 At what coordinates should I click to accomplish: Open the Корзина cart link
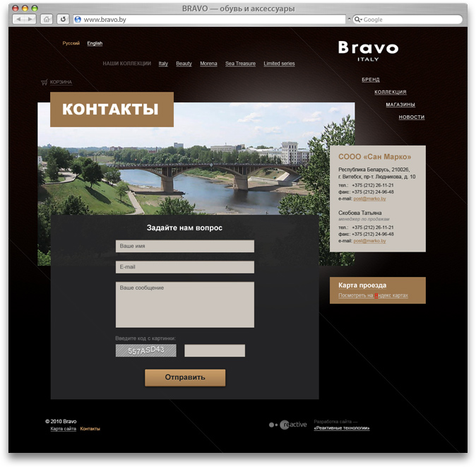click(61, 82)
